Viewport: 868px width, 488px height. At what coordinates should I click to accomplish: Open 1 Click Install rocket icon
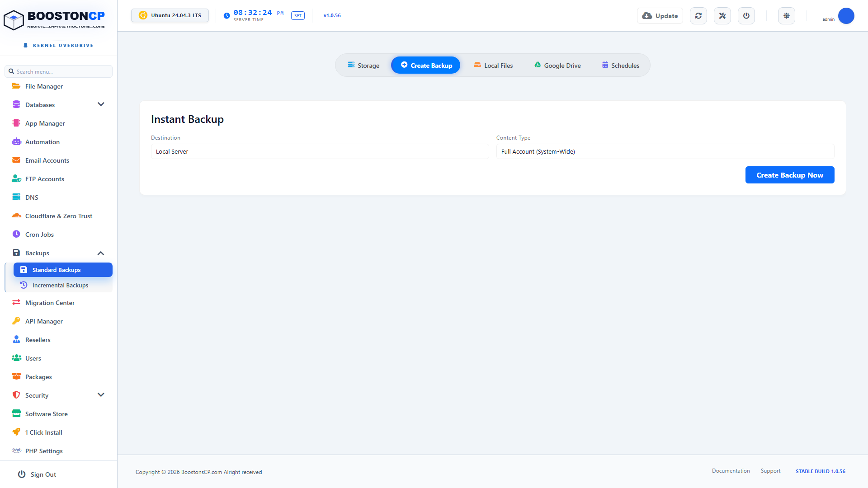click(x=16, y=432)
